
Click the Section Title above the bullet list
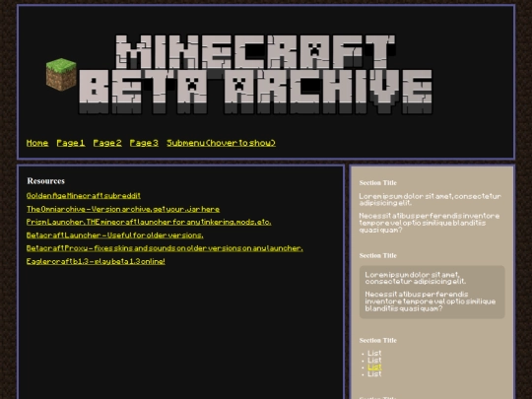pyautogui.click(x=378, y=340)
